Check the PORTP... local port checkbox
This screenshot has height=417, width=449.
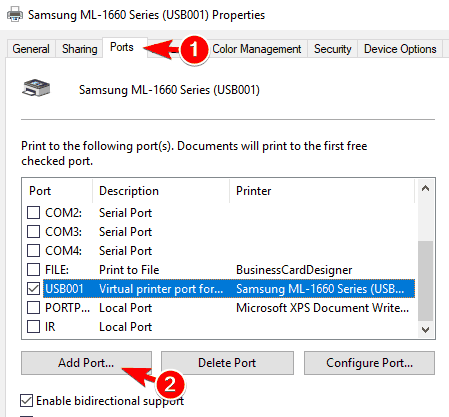point(33,307)
